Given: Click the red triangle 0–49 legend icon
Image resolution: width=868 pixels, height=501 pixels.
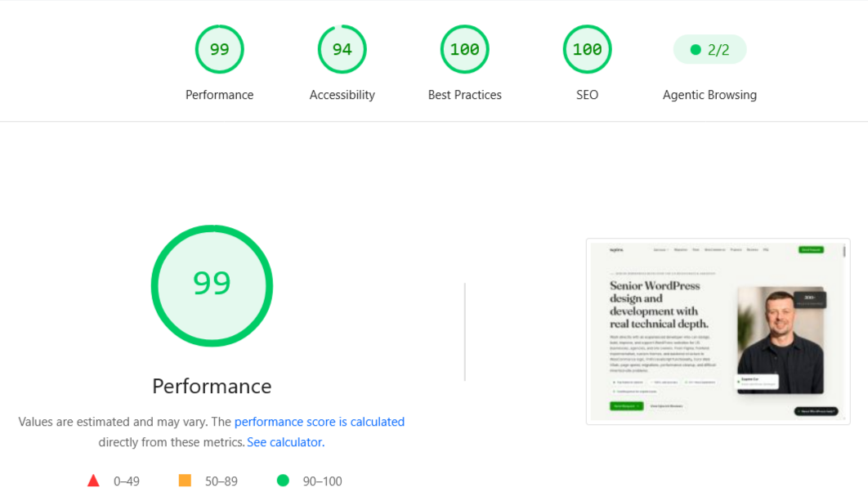Looking at the screenshot, I should click(x=93, y=481).
